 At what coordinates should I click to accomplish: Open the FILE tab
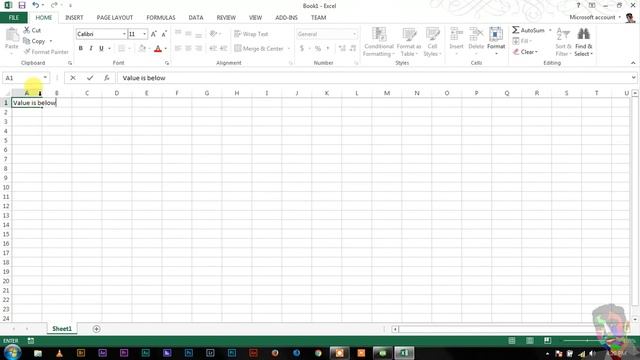(14, 18)
